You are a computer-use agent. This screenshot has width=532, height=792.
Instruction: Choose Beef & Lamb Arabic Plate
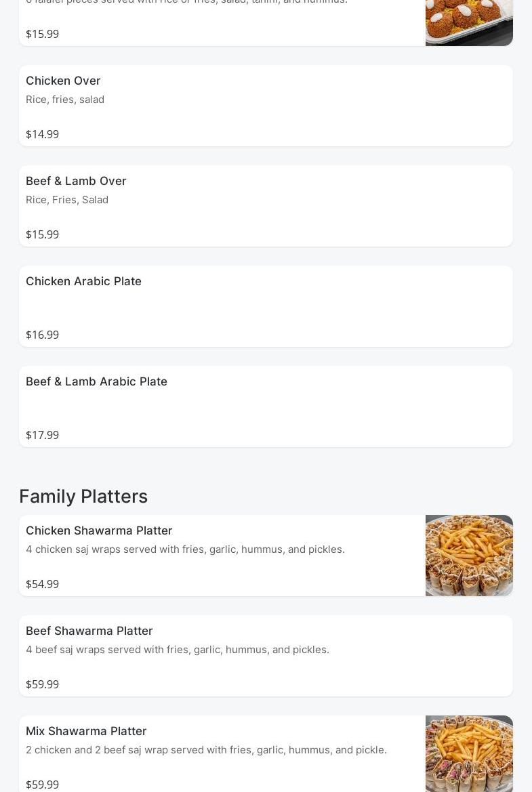[266, 407]
